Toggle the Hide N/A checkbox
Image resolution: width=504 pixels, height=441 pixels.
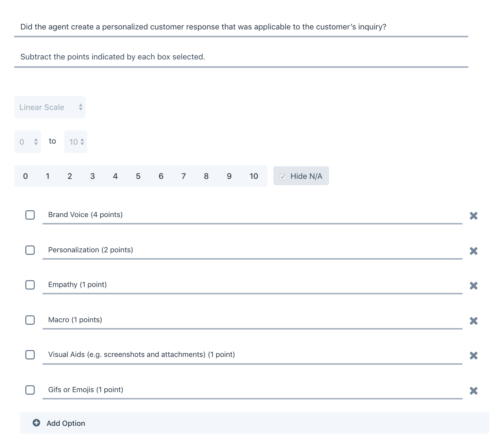click(x=283, y=176)
